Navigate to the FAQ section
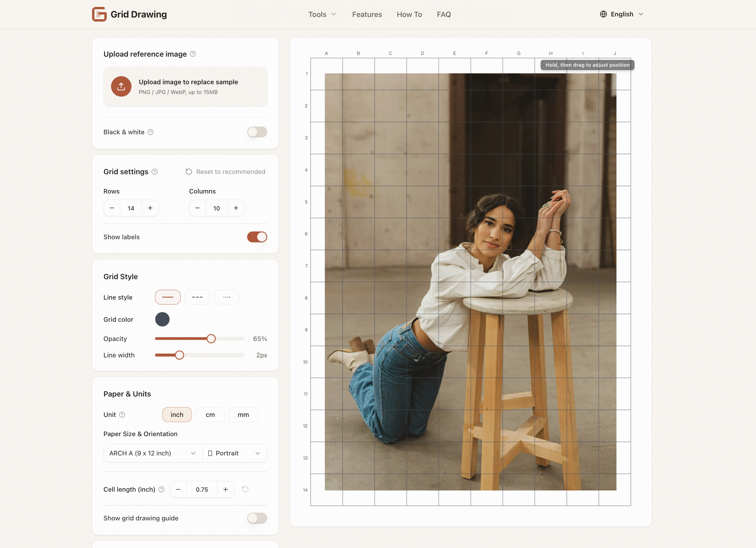Viewport: 756px width, 548px height. [444, 14]
